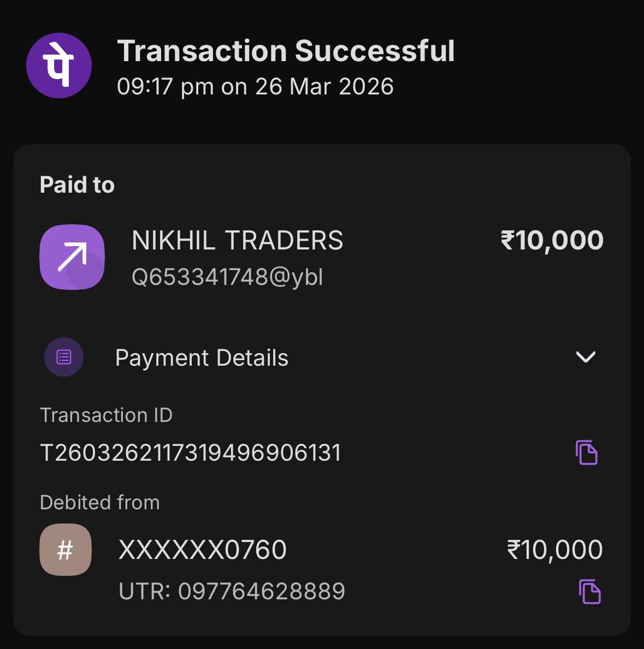Copy the Transaction ID using copy icon

587,452
